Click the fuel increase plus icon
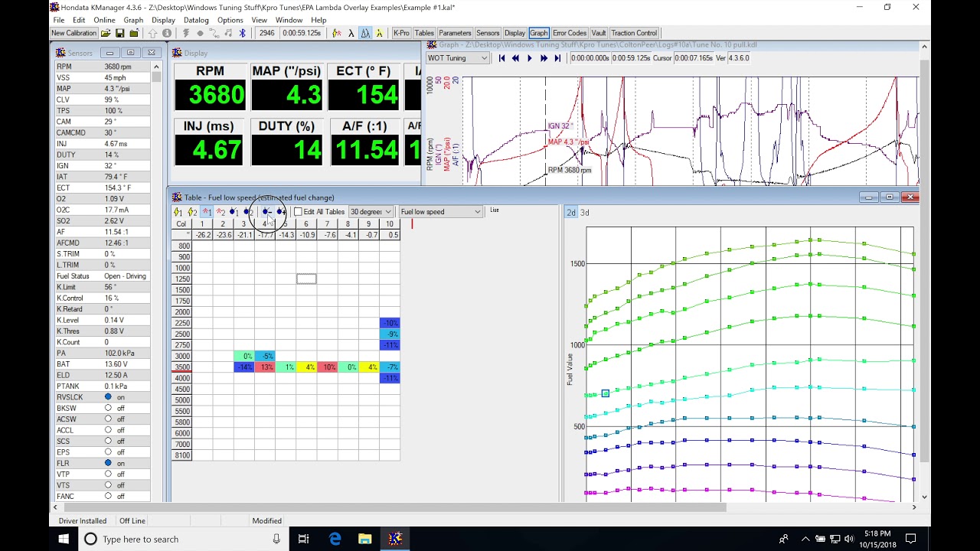Screen dimensions: 980x551 [281, 212]
